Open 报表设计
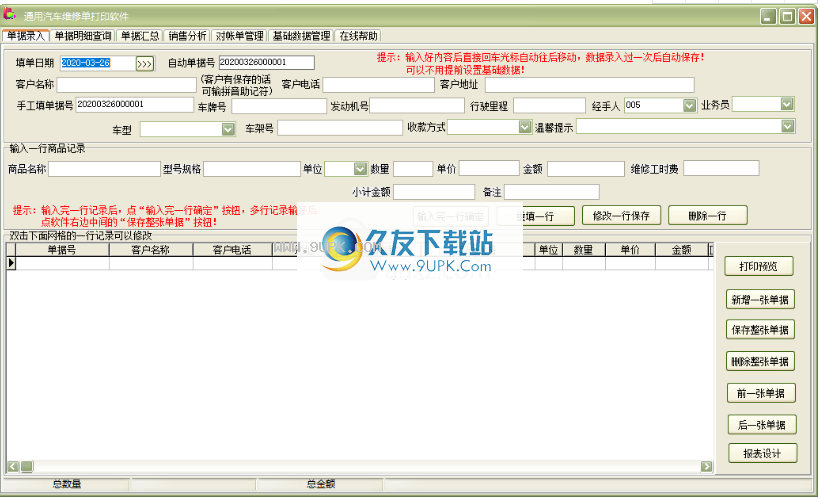This screenshot has height=499, width=820. 762,453
